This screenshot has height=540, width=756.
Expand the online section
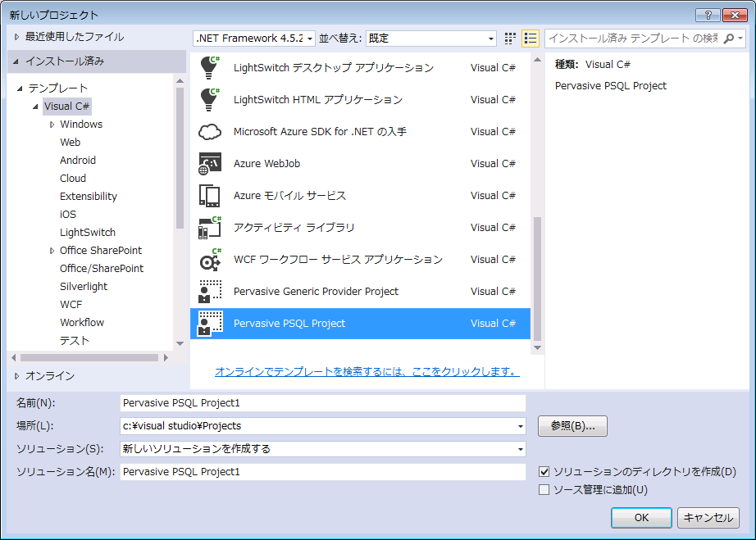(x=16, y=376)
